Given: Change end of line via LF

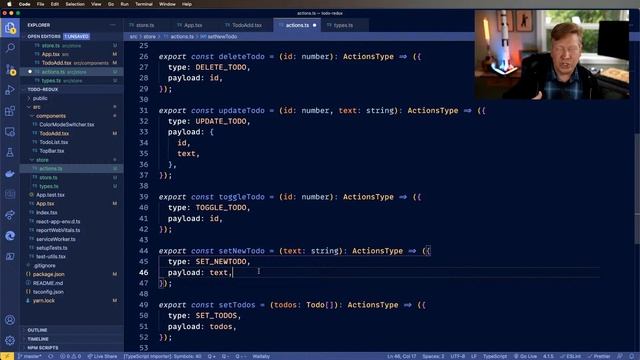Looking at the screenshot, I should pos(474,356).
